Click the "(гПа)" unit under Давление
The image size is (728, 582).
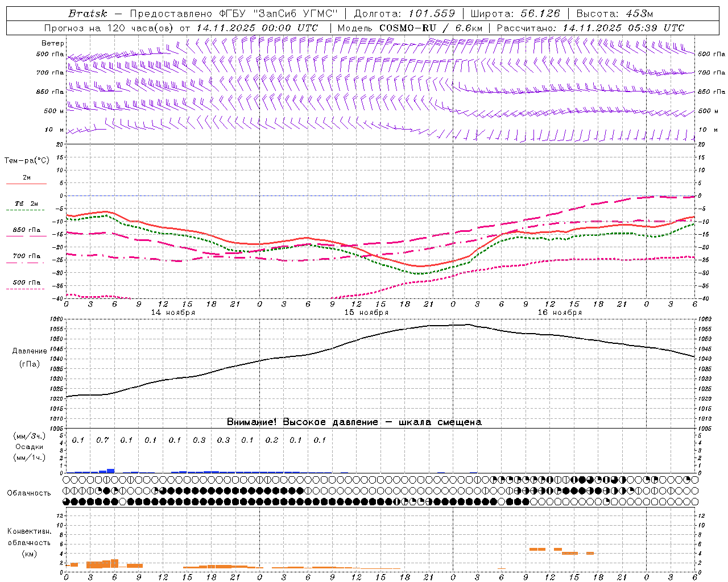(x=30, y=364)
